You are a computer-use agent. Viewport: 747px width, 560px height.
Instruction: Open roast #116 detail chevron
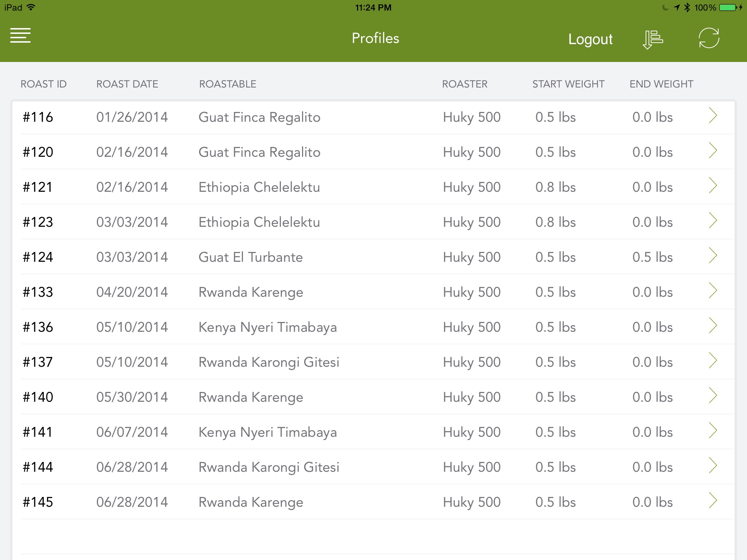[713, 116]
